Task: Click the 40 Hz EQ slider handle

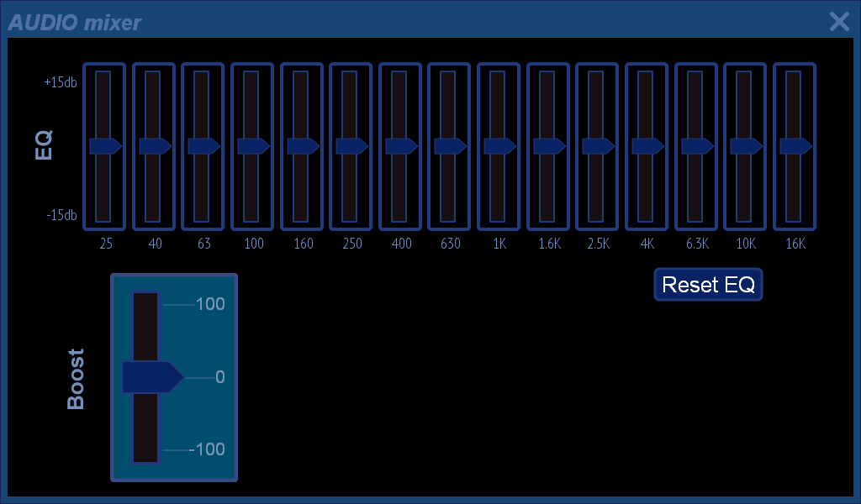Action: [x=155, y=146]
